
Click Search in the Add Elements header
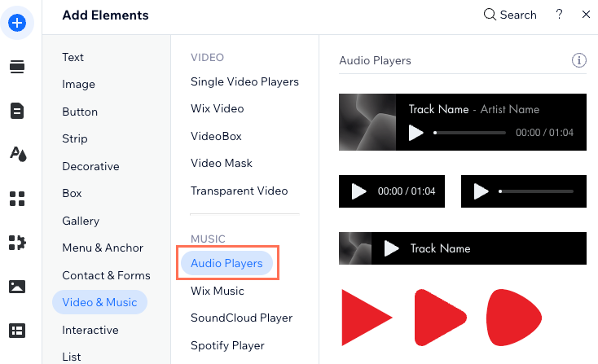510,15
